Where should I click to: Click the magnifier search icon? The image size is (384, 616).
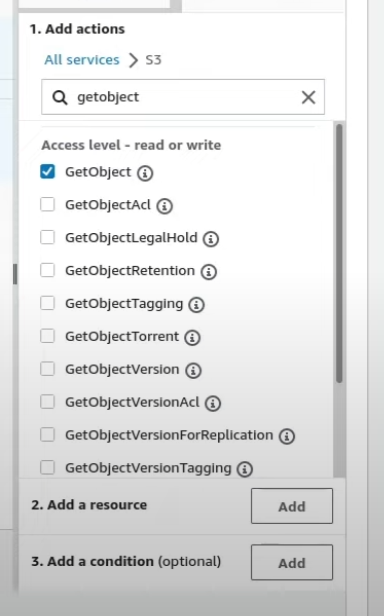(x=60, y=97)
